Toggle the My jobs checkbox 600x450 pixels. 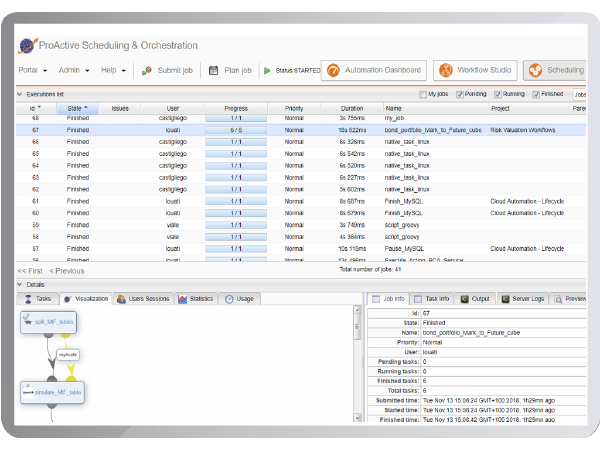[x=422, y=94]
